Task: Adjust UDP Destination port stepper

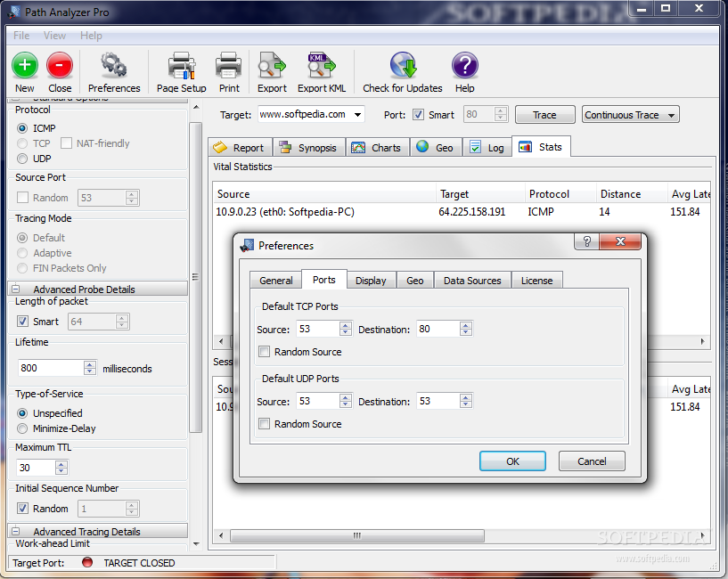Action: pos(466,401)
